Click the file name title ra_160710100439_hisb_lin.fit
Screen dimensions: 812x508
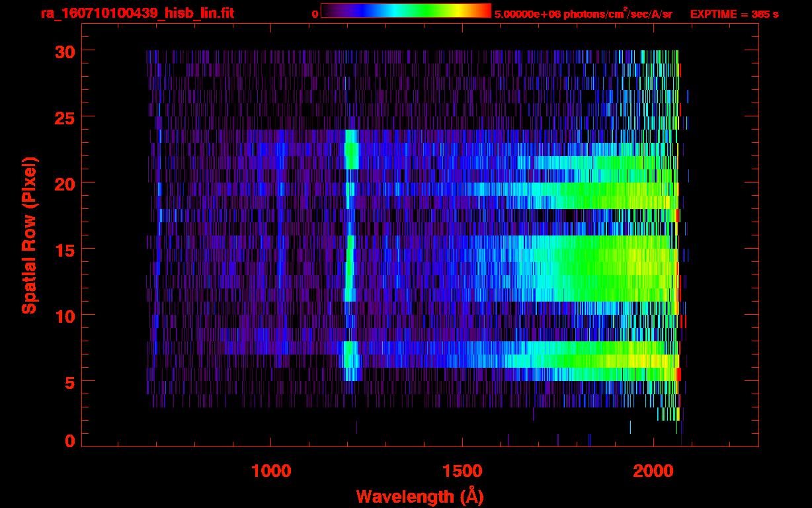(137, 13)
